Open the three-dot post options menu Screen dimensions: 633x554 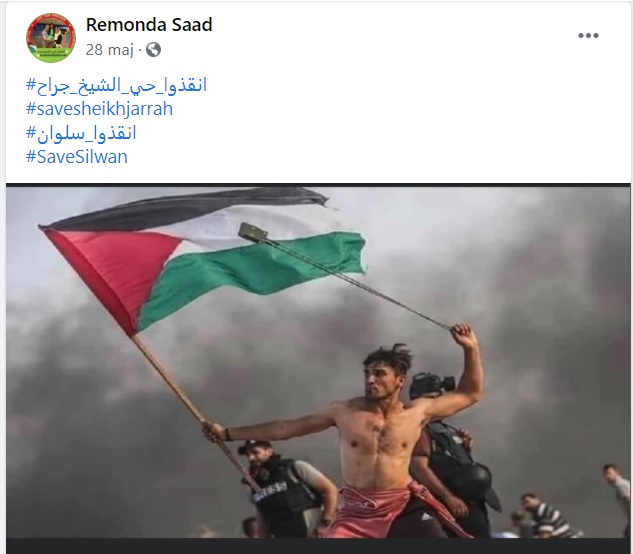point(588,36)
